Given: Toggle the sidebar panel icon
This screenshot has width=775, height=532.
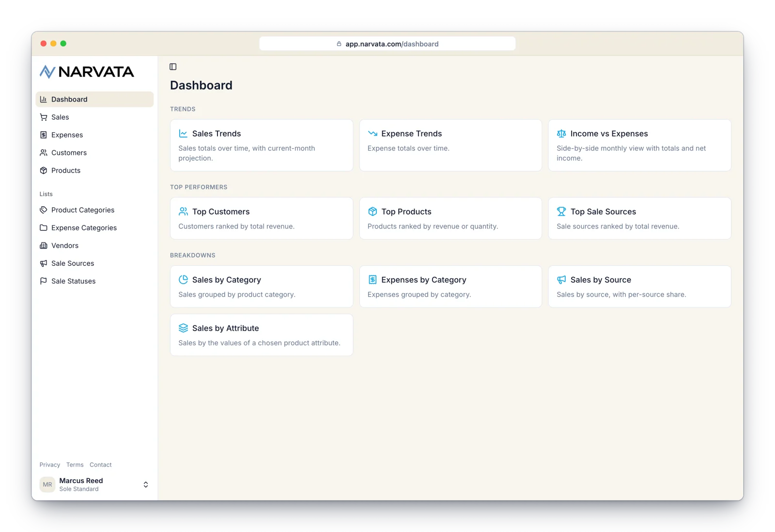Looking at the screenshot, I should (x=173, y=67).
